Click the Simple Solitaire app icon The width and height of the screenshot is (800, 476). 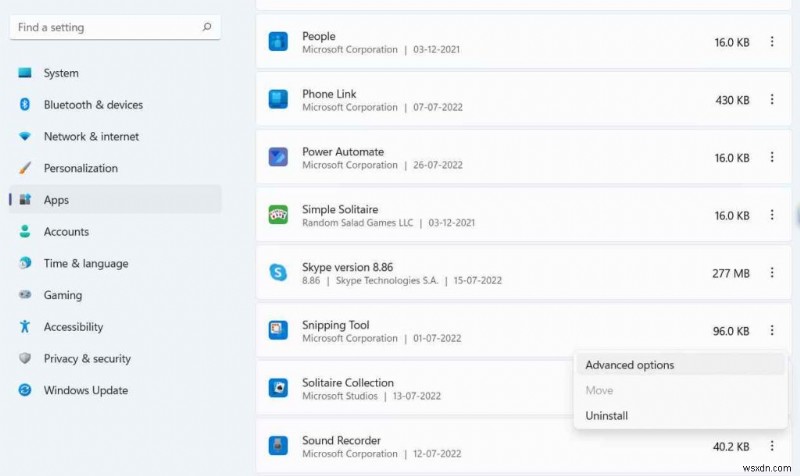278,215
